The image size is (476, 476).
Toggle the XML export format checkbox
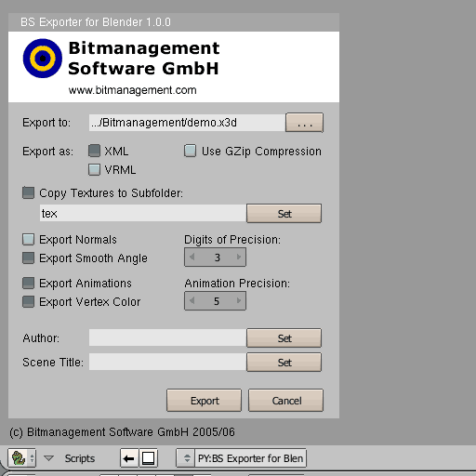(x=94, y=151)
